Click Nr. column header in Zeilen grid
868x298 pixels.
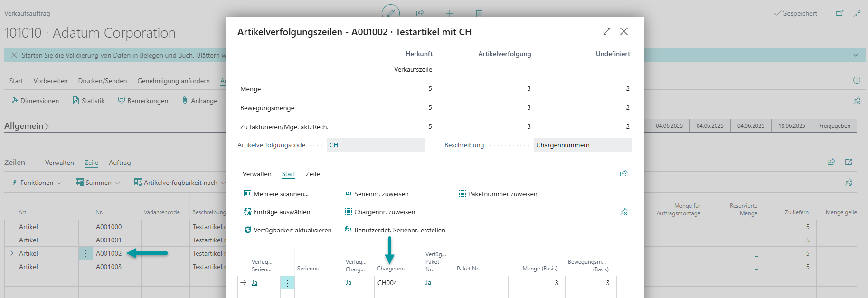[99, 212]
